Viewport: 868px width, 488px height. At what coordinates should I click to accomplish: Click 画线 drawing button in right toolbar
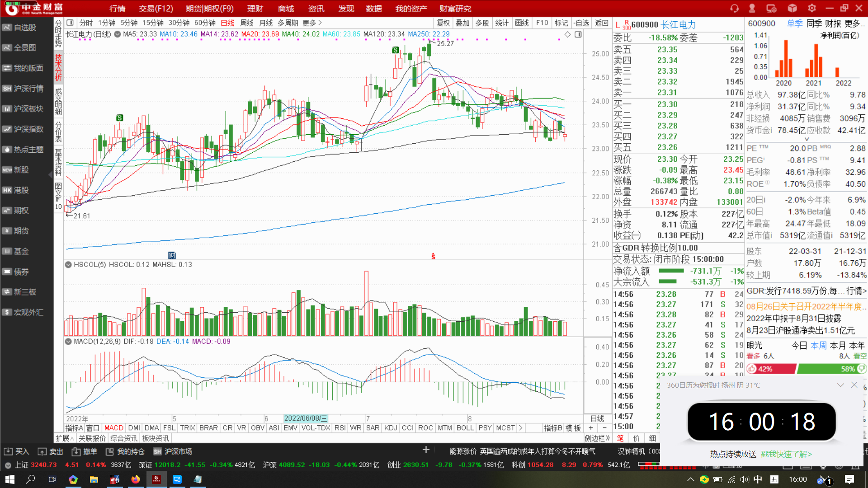tap(522, 23)
